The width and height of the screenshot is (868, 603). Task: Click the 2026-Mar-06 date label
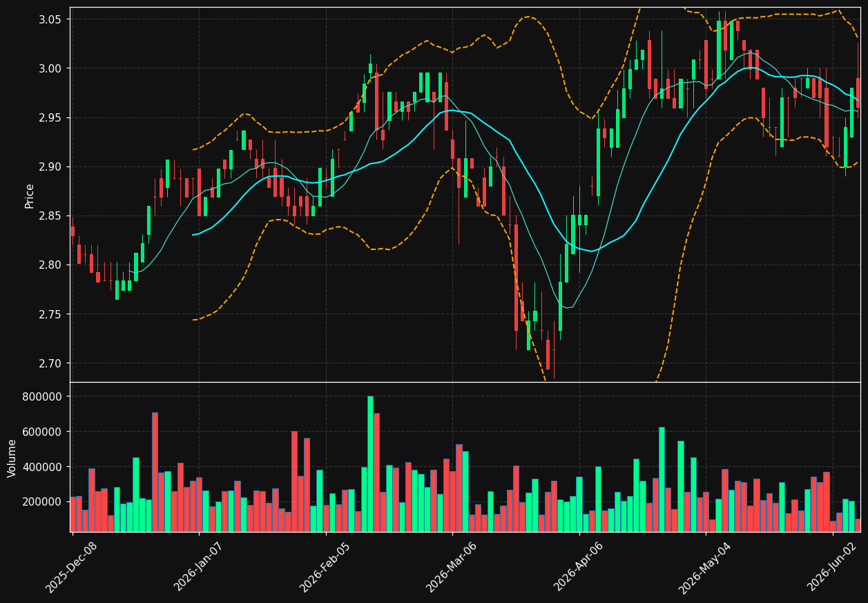tap(452, 568)
